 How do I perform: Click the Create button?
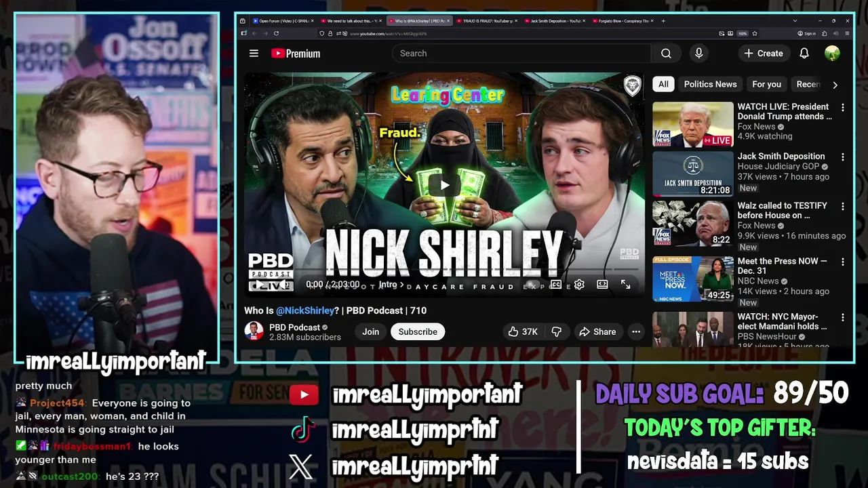[763, 54]
